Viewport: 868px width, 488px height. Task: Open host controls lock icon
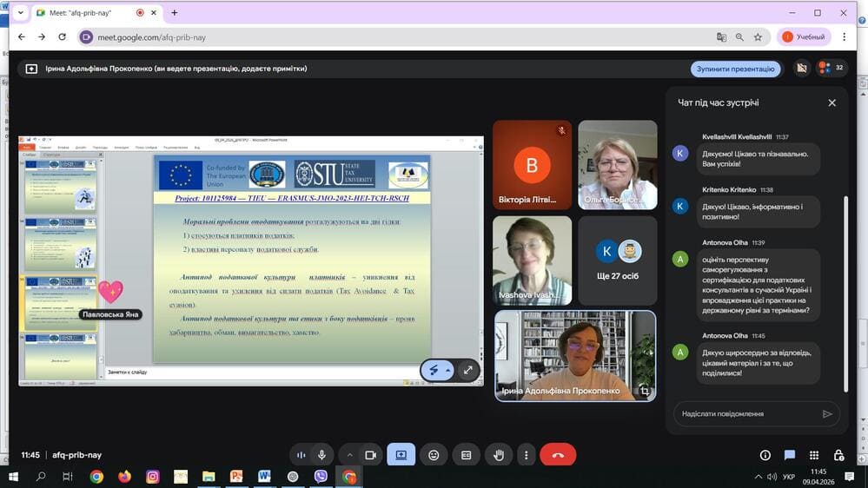point(838,455)
